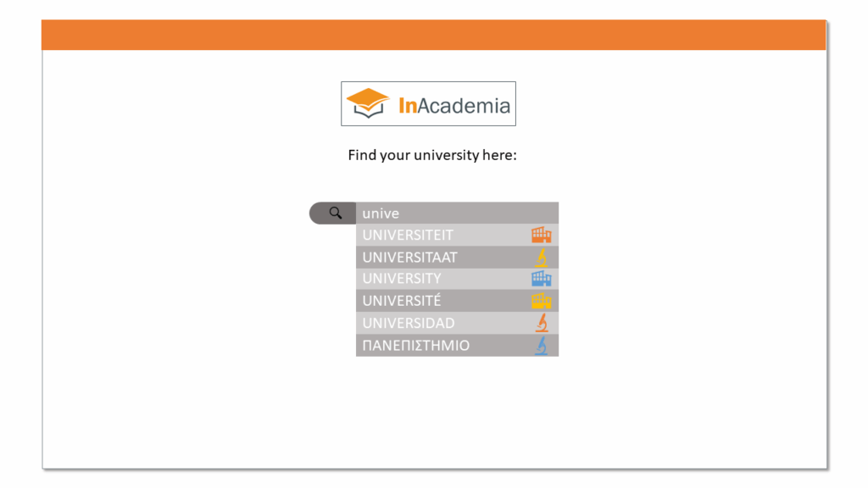The width and height of the screenshot is (868, 488).
Task: Click the orange header bar
Action: click(x=433, y=35)
